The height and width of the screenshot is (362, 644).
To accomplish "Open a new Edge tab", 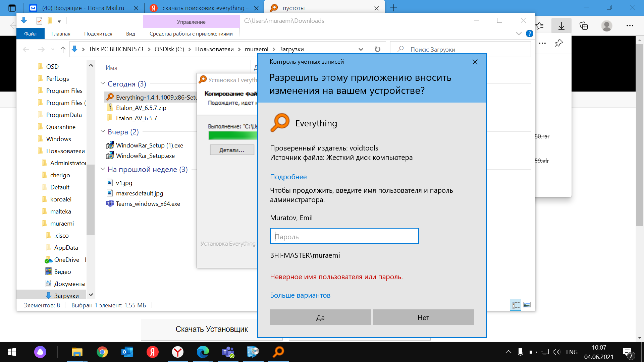I will (394, 8).
